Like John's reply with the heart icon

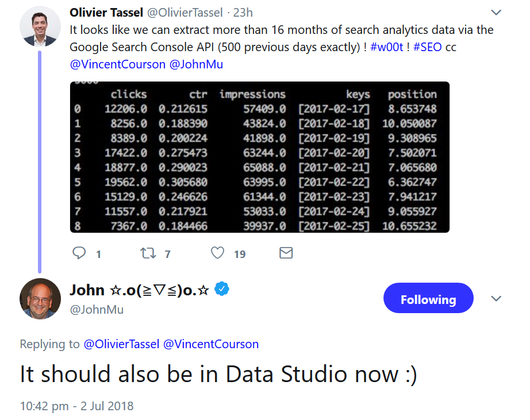tap(217, 253)
